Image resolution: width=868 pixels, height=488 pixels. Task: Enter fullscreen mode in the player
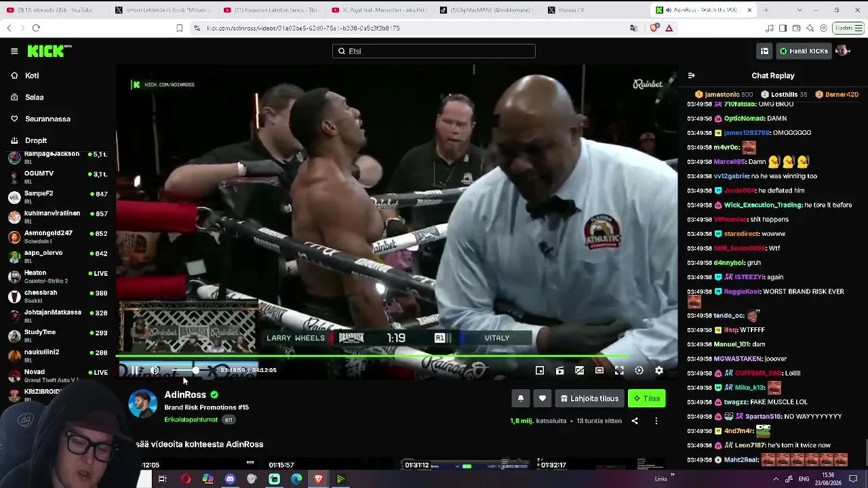pyautogui.click(x=619, y=370)
